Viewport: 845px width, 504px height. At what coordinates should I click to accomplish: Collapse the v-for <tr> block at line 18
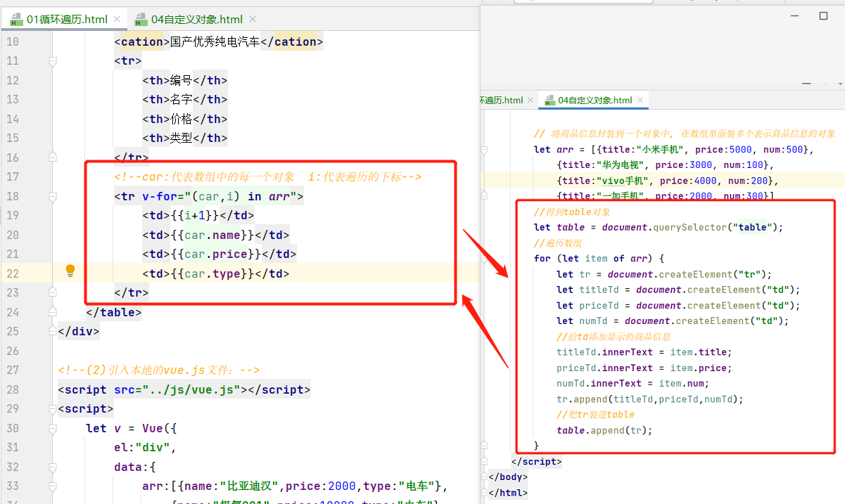52,196
